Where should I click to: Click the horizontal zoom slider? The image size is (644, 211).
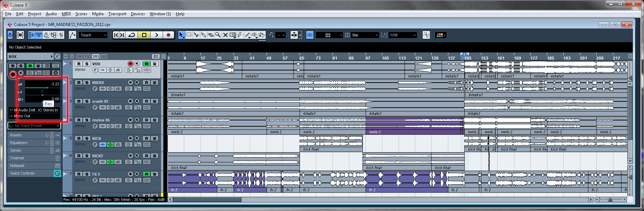click(x=610, y=200)
